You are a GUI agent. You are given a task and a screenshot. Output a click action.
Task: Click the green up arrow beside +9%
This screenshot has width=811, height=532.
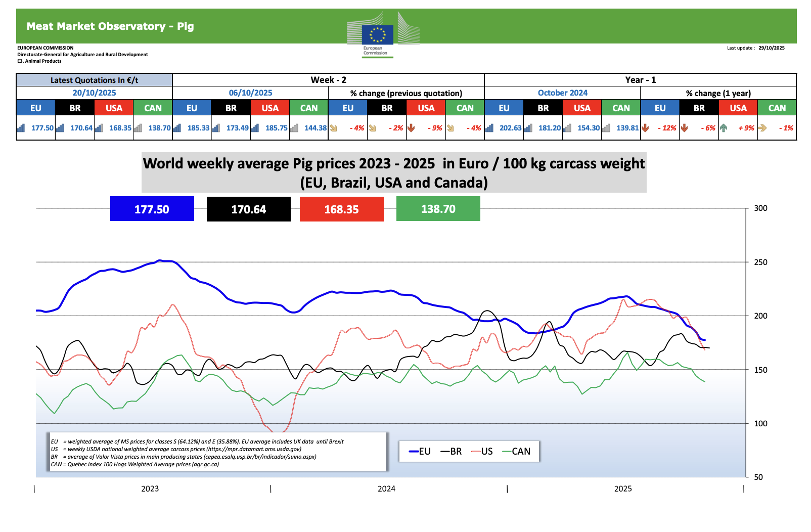pos(724,128)
